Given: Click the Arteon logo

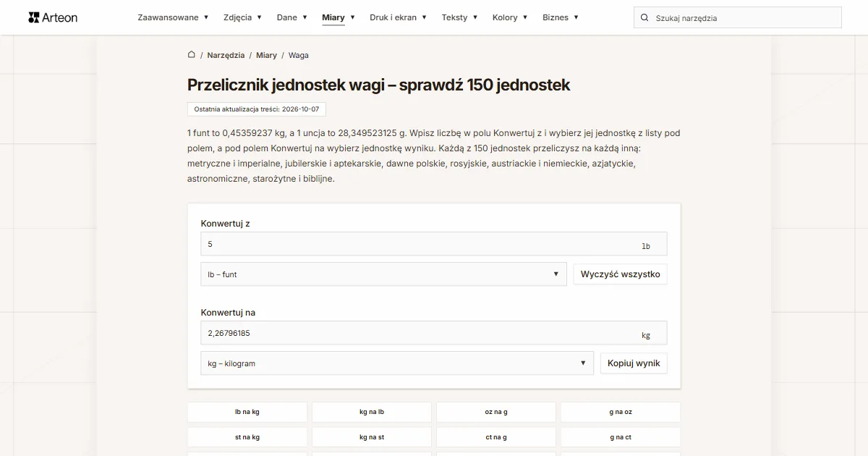Looking at the screenshot, I should [x=53, y=17].
